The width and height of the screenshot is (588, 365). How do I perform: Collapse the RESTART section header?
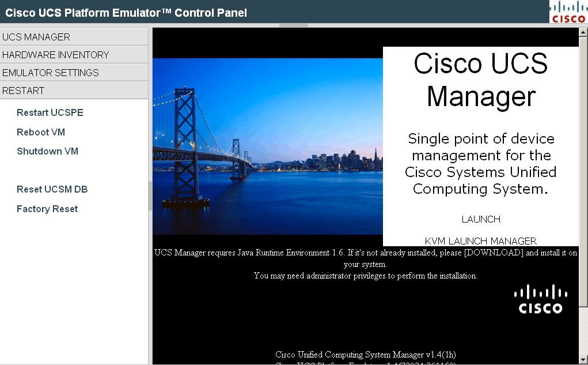74,91
